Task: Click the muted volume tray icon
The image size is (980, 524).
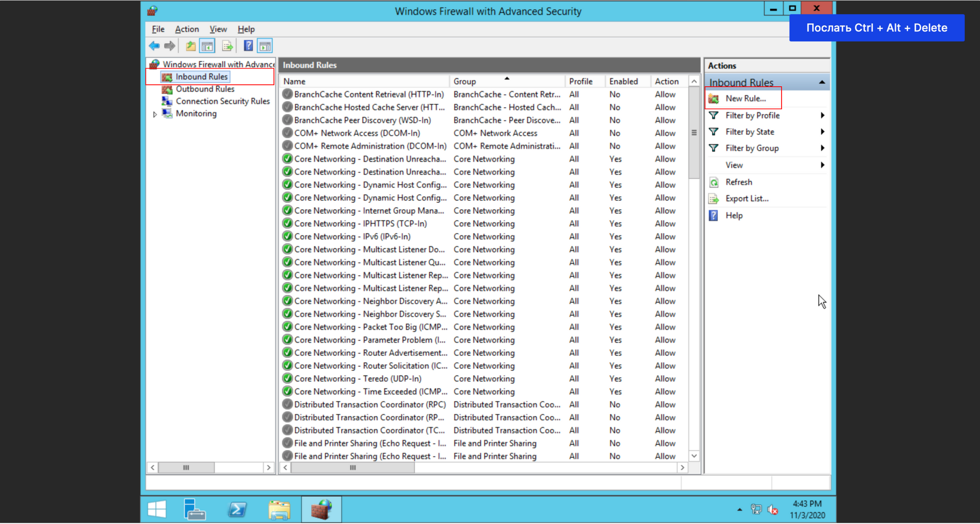Action: tap(773, 510)
